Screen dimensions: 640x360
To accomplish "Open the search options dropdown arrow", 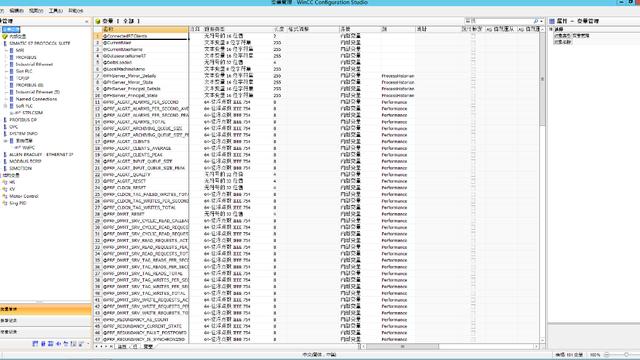I will point(542,21).
